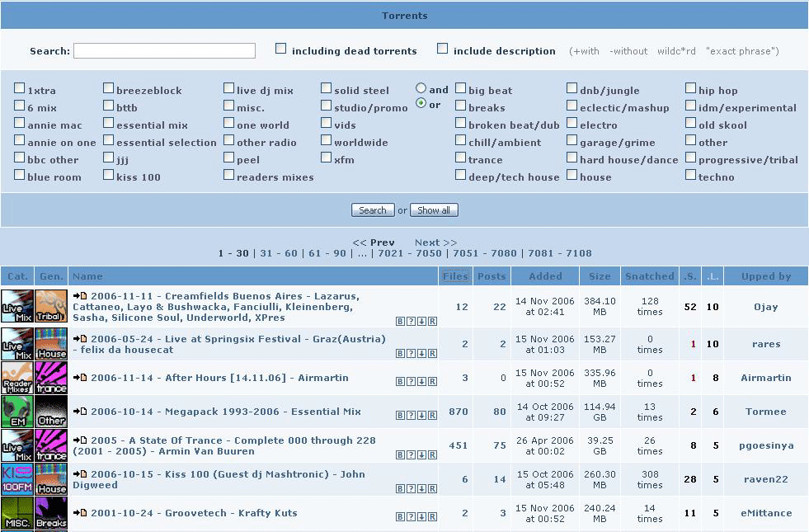The image size is (809, 532).
Task: Click the ? icon on Krafty Kuts row
Action: [411, 517]
